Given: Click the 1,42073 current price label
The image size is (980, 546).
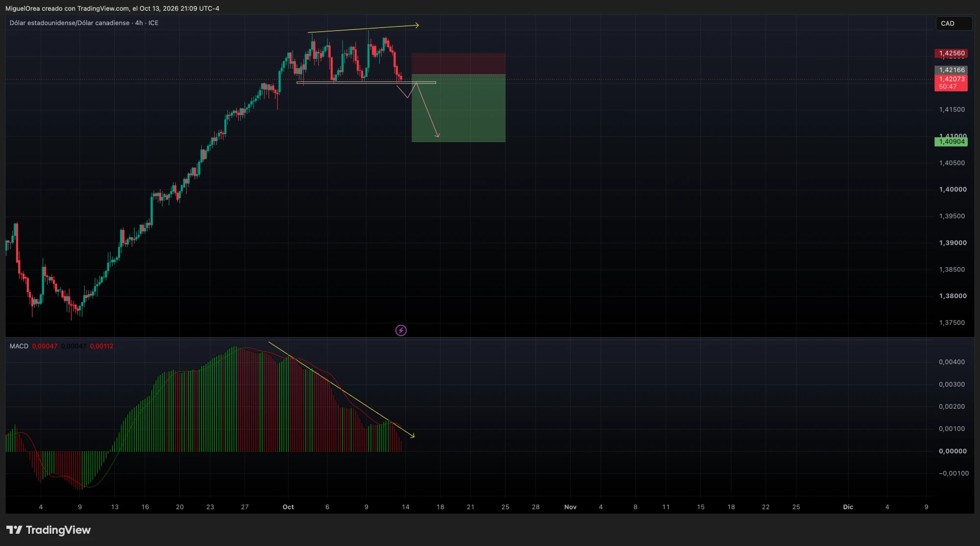Looking at the screenshot, I should (x=951, y=79).
